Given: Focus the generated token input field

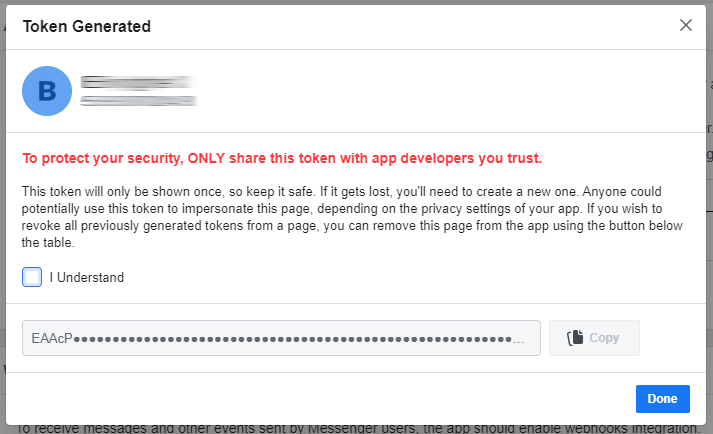Looking at the screenshot, I should click(281, 338).
